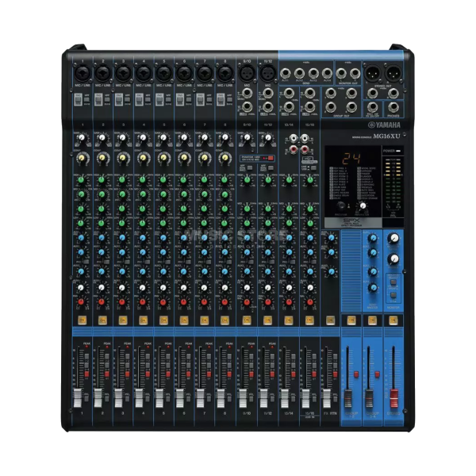476x476 pixels.
Task: Click the STEREO OUT left XLR connector
Action: [x=371, y=73]
